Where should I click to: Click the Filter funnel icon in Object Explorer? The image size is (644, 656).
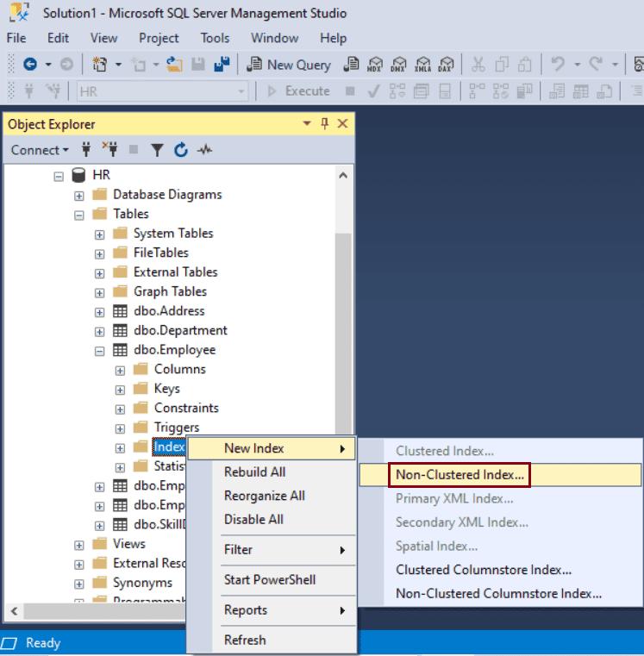[157, 150]
